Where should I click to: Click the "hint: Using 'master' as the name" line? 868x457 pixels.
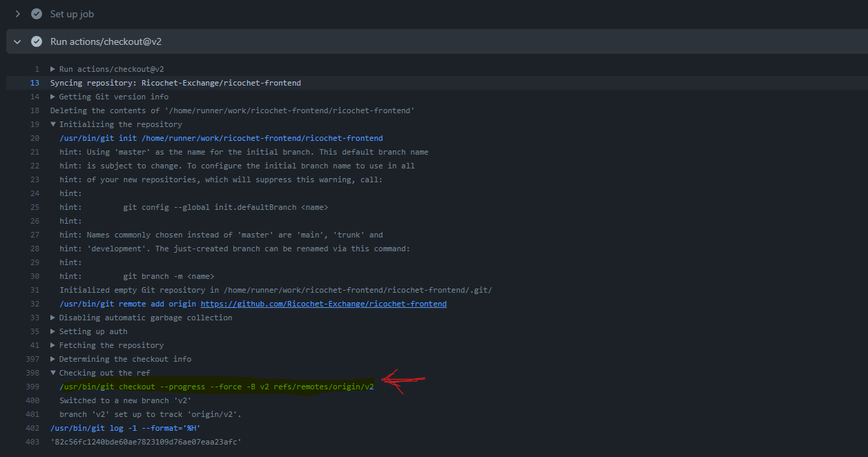click(x=244, y=152)
